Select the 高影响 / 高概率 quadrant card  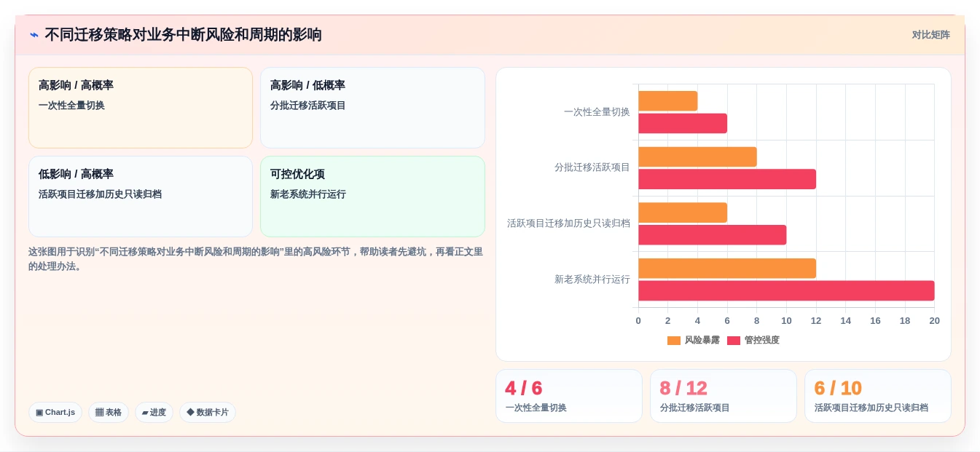pyautogui.click(x=141, y=108)
